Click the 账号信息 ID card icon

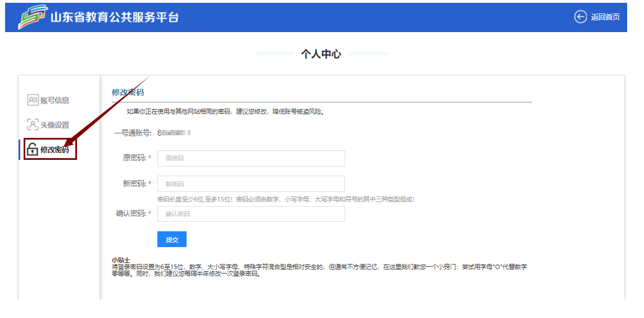point(33,100)
